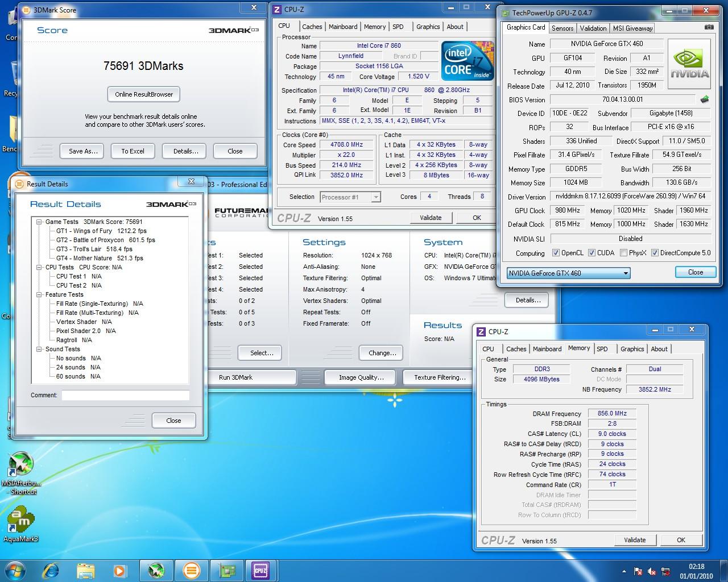This screenshot has width=728, height=582.
Task: Open Validation tab in GPU-Z
Action: tap(593, 28)
